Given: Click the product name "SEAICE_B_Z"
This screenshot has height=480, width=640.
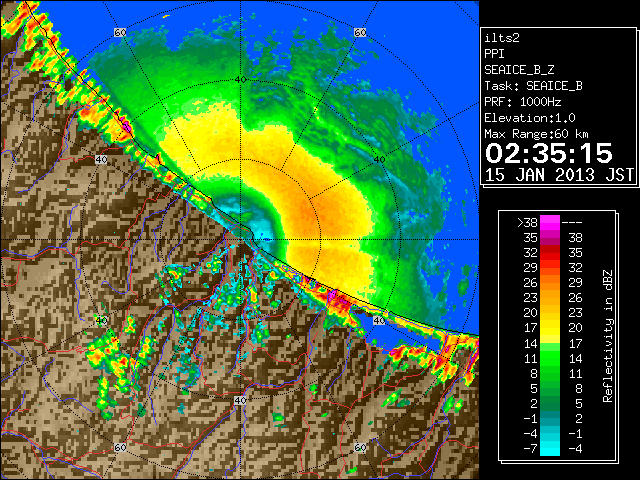Looking at the screenshot, I should (519, 70).
